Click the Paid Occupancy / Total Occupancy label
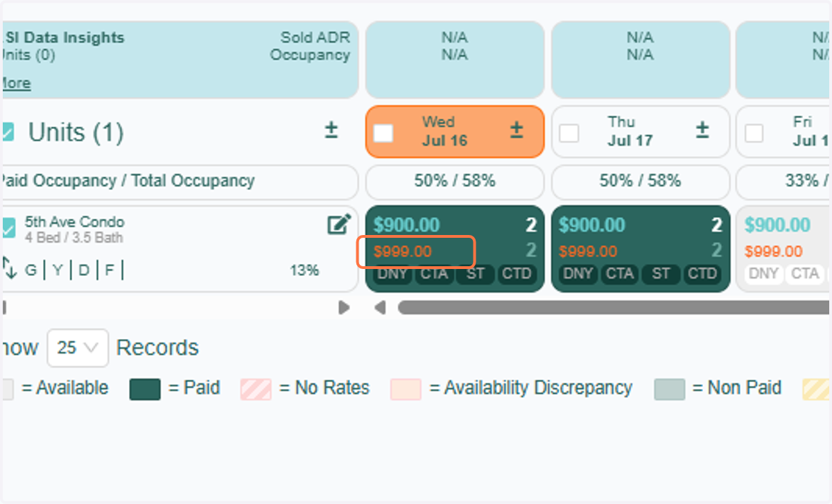832x504 pixels. pos(128,181)
